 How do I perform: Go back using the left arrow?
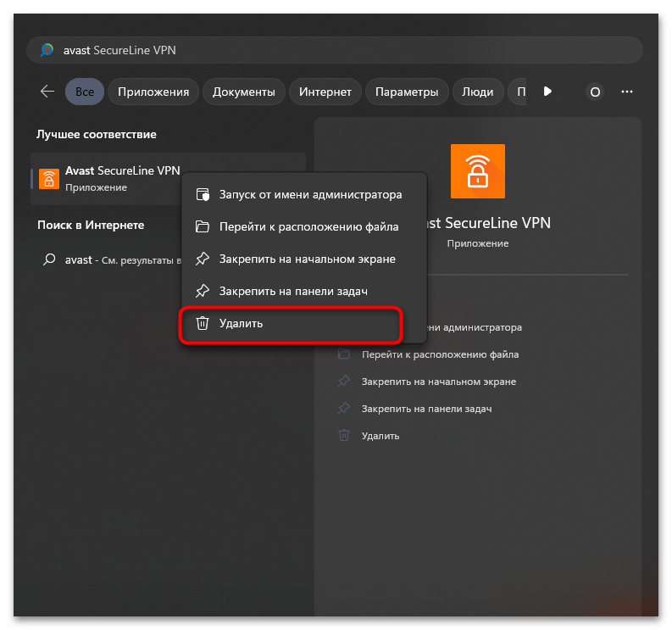click(x=47, y=92)
